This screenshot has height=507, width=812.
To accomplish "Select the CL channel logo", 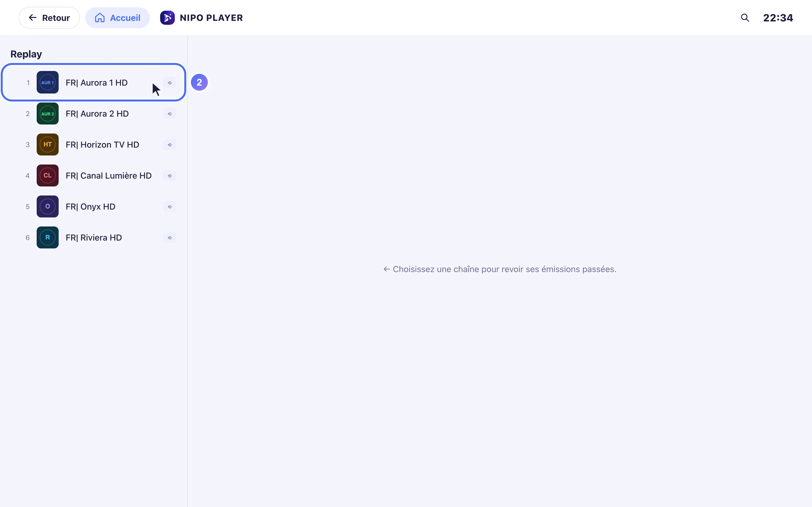I will tap(48, 176).
